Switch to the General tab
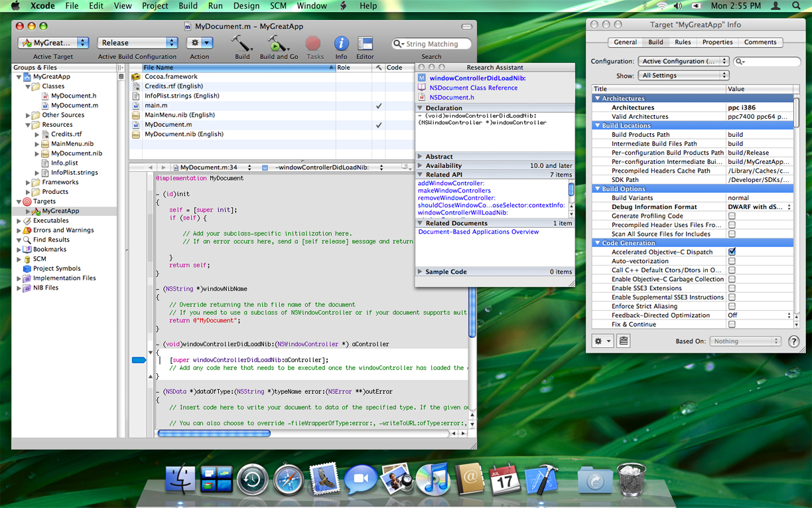Screen dimensions: 812x508 [625, 42]
